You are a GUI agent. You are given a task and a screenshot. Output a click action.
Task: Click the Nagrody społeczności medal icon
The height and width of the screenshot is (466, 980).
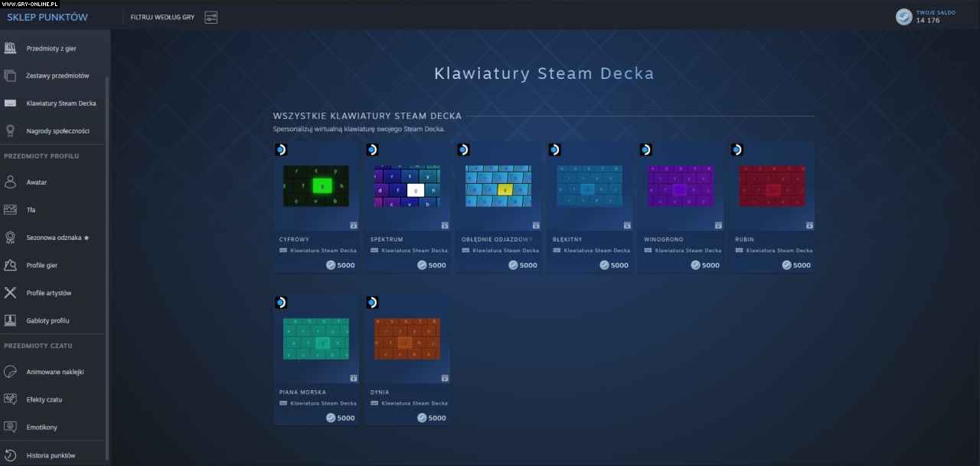(10, 131)
